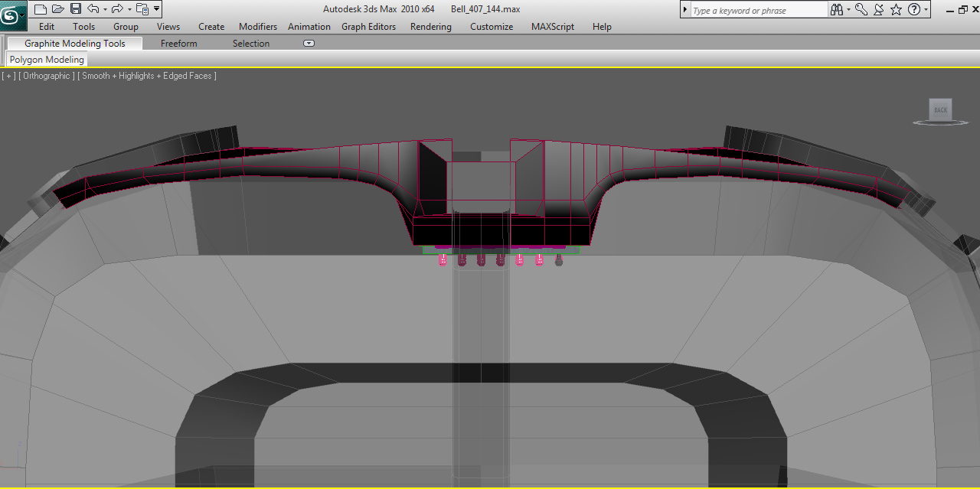Expand the redo history dropdown arrow
This screenshot has width=980, height=489.
point(129,9)
